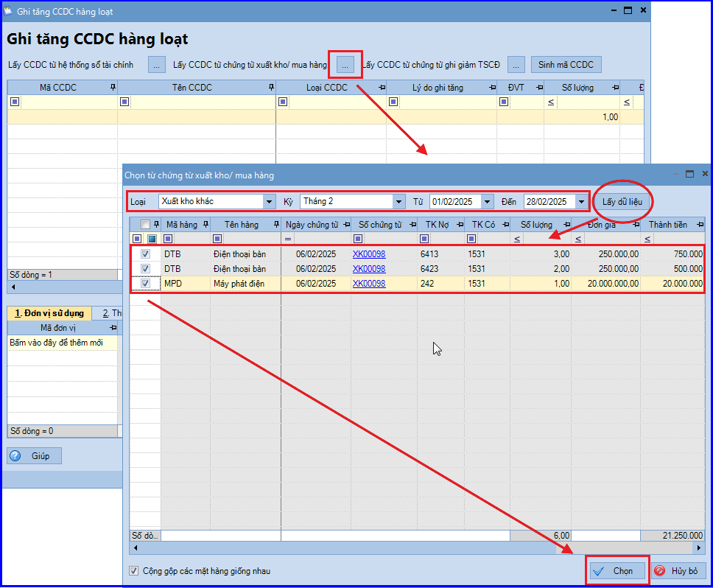713x588 pixels.
Task: Toggle select-all checkbox in dialog header
Action: [x=146, y=224]
